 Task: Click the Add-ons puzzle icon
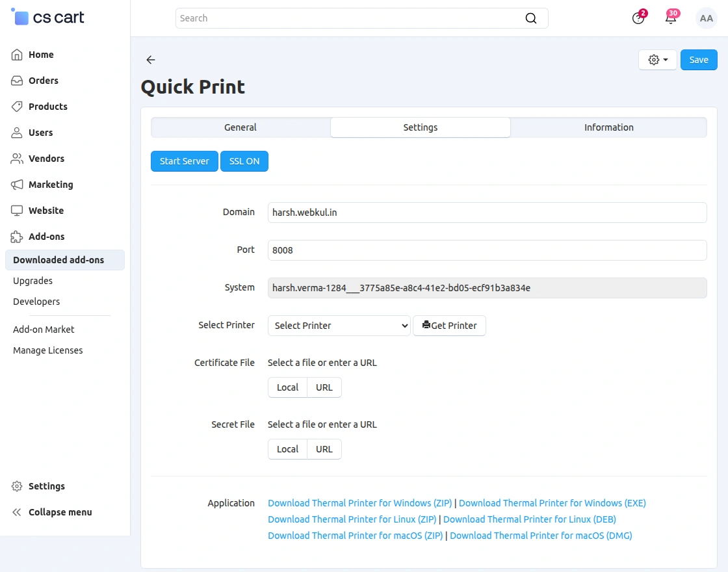coord(17,237)
